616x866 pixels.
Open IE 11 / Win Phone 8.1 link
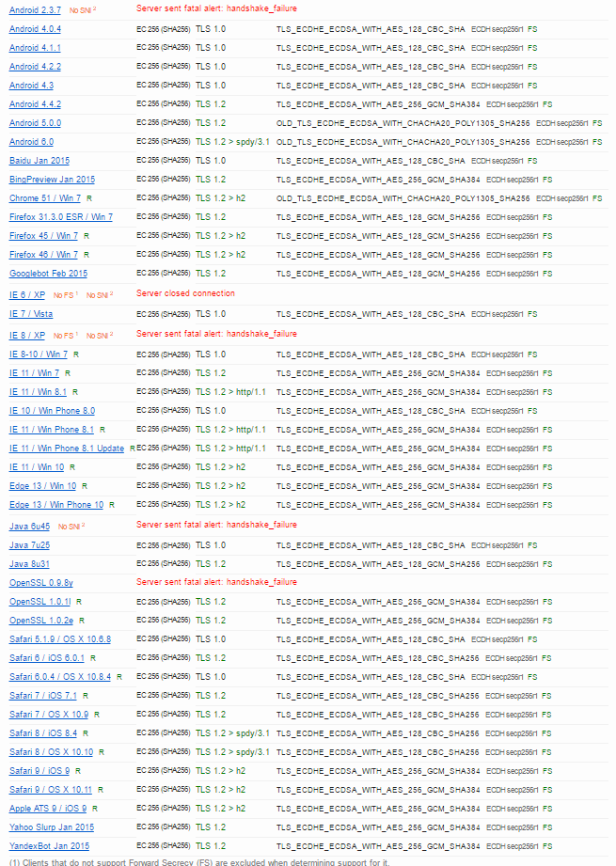click(x=52, y=429)
